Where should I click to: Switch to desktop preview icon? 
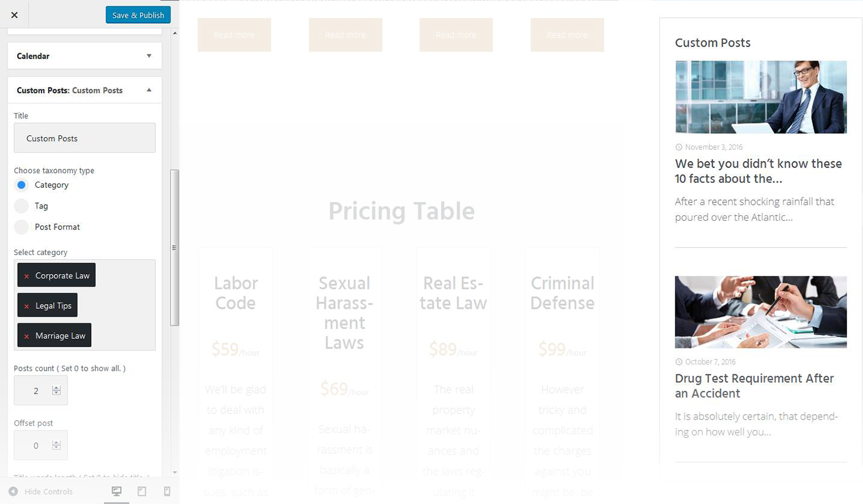tap(116, 491)
